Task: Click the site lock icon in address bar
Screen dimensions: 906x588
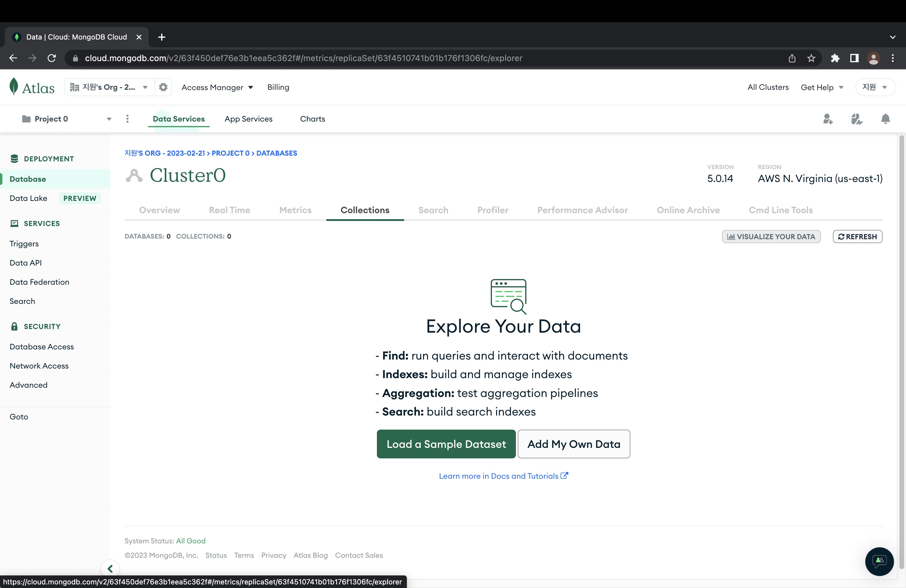Action: pos(75,58)
